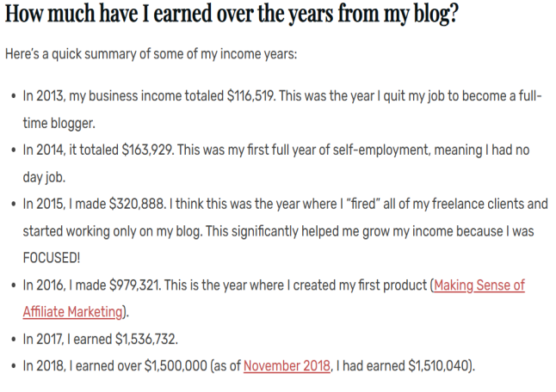Click the bullet point before 'In 2018'

coord(14,366)
